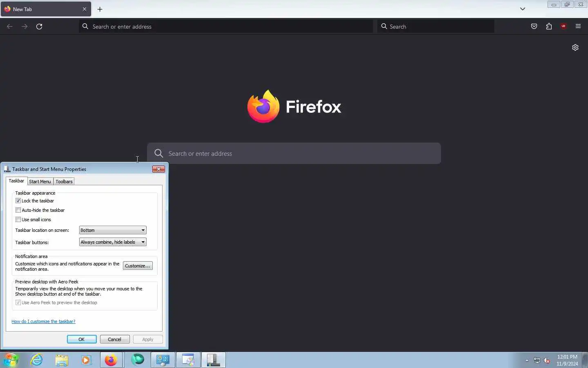This screenshot has width=588, height=368.
Task: Click the taskbar window with pencil icon
Action: click(188, 360)
